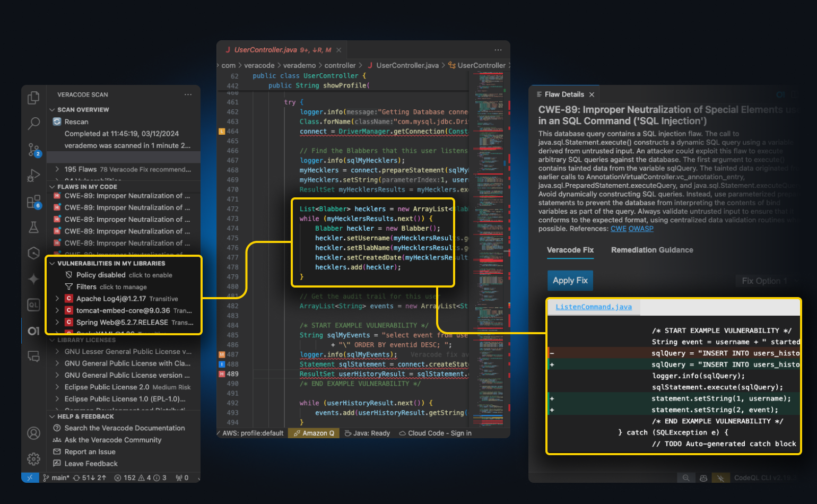Click the main* git branch in status bar
The height and width of the screenshot is (504, 817).
click(x=56, y=477)
